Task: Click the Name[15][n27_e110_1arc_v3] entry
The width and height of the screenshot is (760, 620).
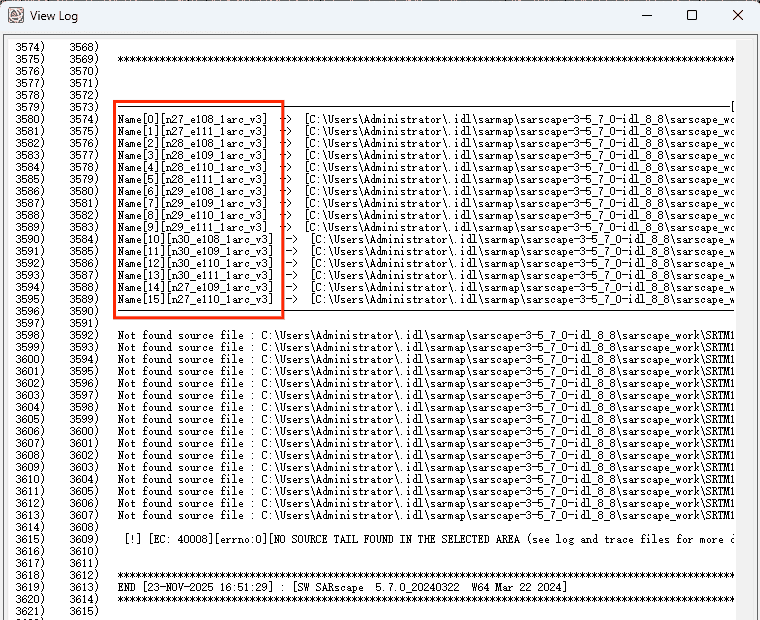Action: 195,299
